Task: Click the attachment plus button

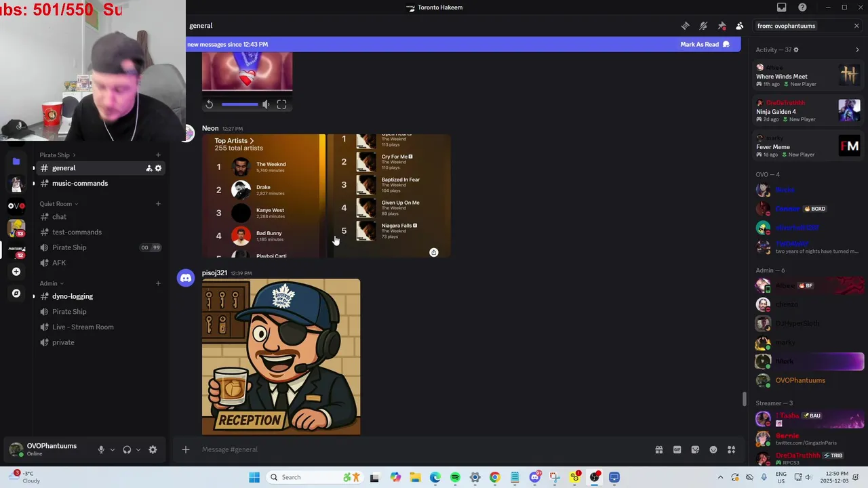Action: (x=185, y=449)
